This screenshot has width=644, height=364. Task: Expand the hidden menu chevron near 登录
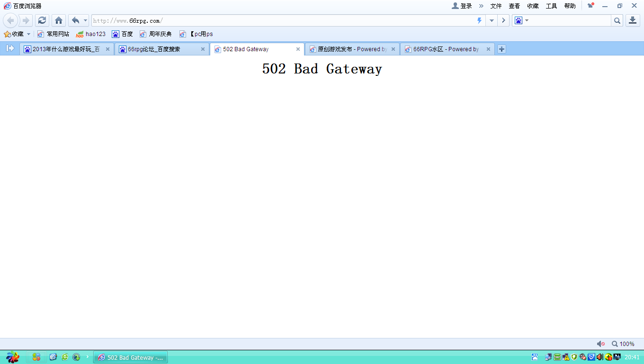(481, 6)
